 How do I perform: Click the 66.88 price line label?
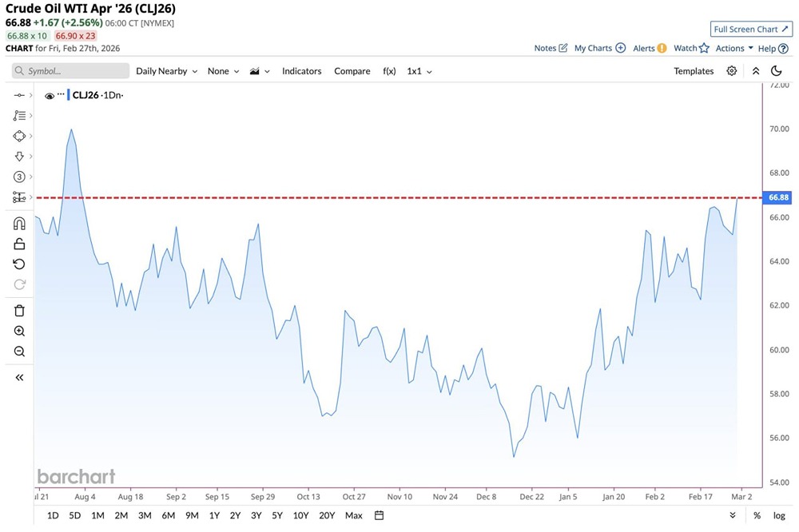tap(778, 197)
